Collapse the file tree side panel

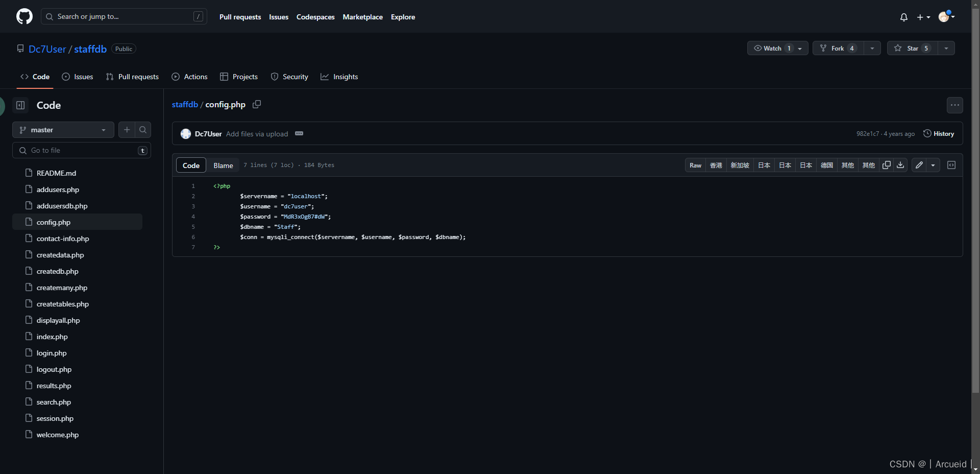pos(20,105)
